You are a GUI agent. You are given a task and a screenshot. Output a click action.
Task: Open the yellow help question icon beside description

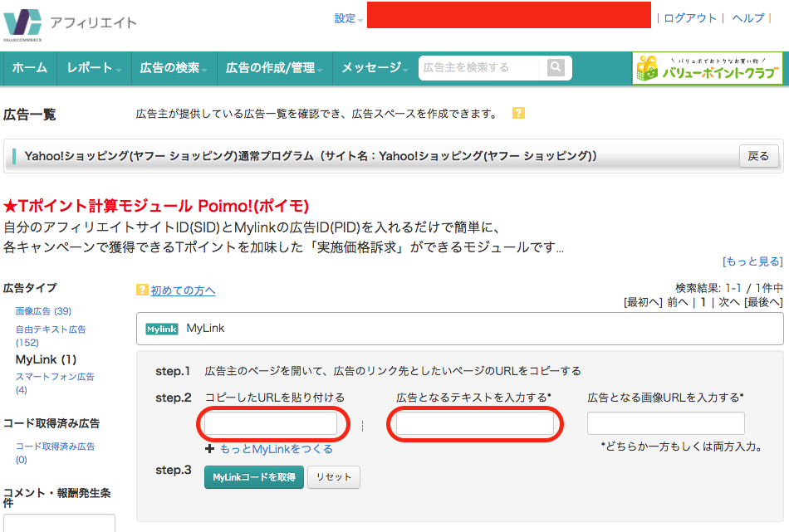pyautogui.click(x=518, y=113)
